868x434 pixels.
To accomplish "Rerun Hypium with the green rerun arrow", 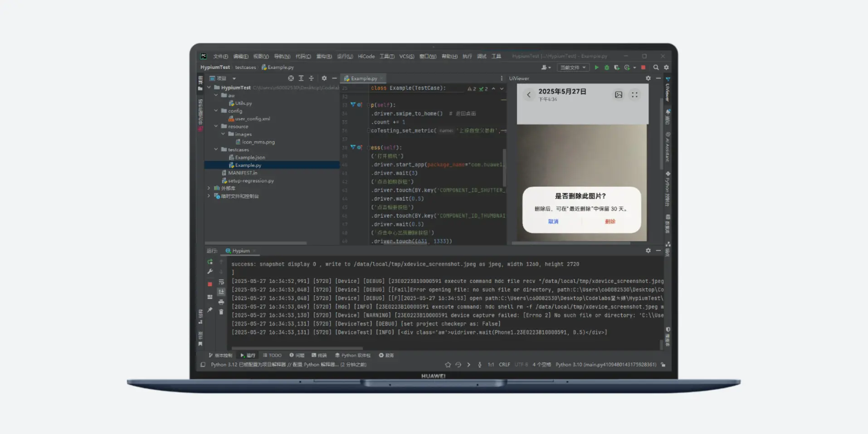I will coord(210,262).
